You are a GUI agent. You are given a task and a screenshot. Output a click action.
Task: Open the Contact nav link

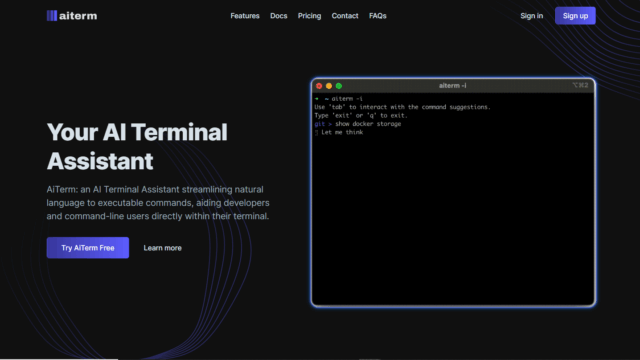pyautogui.click(x=345, y=16)
